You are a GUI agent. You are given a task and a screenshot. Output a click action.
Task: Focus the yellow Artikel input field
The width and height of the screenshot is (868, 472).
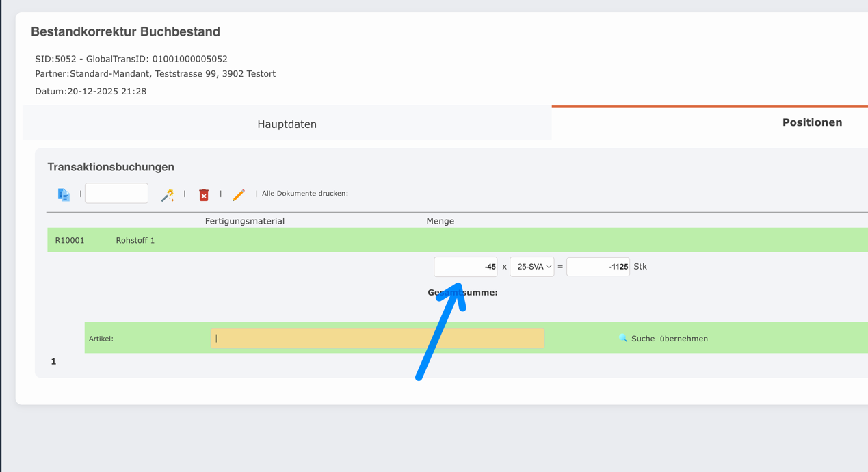click(377, 338)
